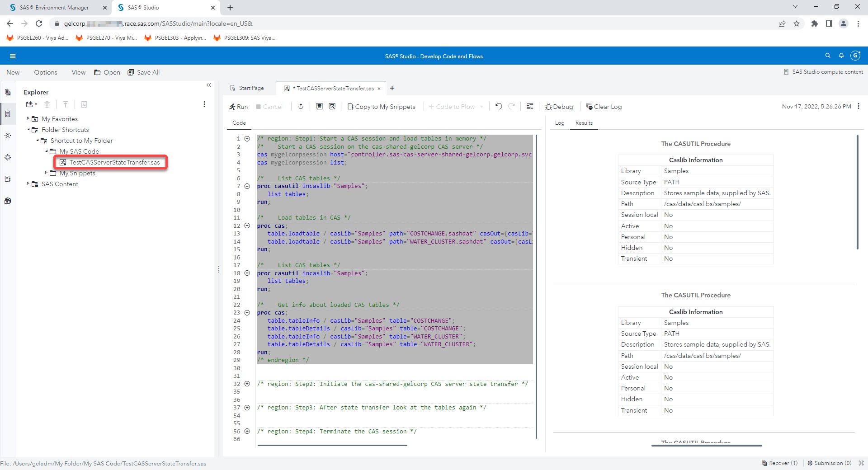Screen dimensions: 868x470
Task: Switch to SAS Environment Manager browser tab
Action: (54, 8)
